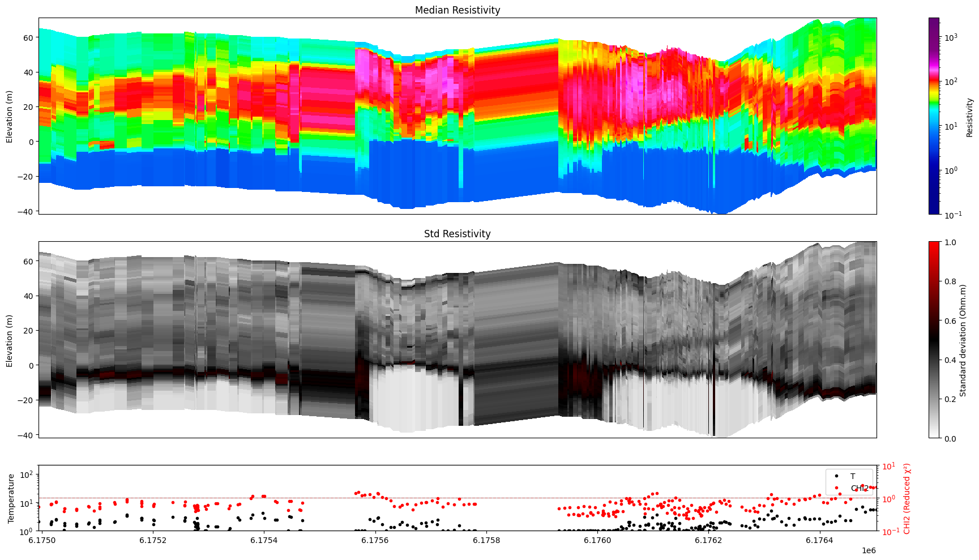
Task: Toggle the legend box visibility
Action: 849,482
